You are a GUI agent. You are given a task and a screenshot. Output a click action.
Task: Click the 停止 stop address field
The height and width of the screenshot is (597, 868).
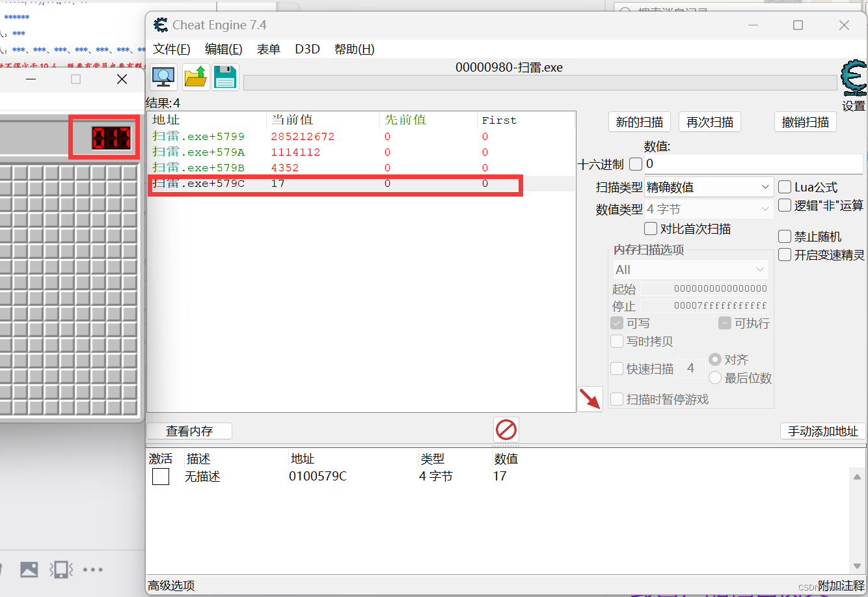pyautogui.click(x=704, y=305)
